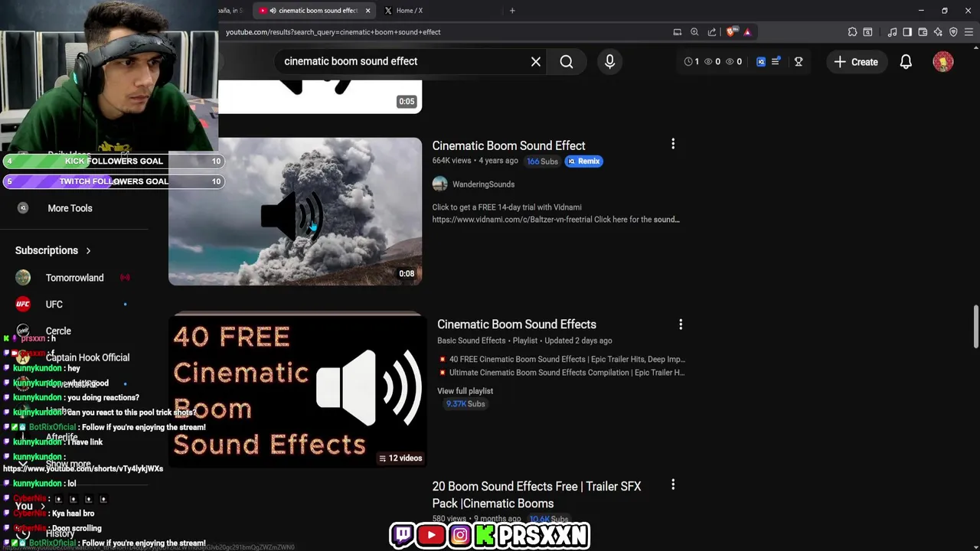Open Cinematic Boom Sound Effects playlist title
Viewport: 980px width, 551px height.
[517, 324]
